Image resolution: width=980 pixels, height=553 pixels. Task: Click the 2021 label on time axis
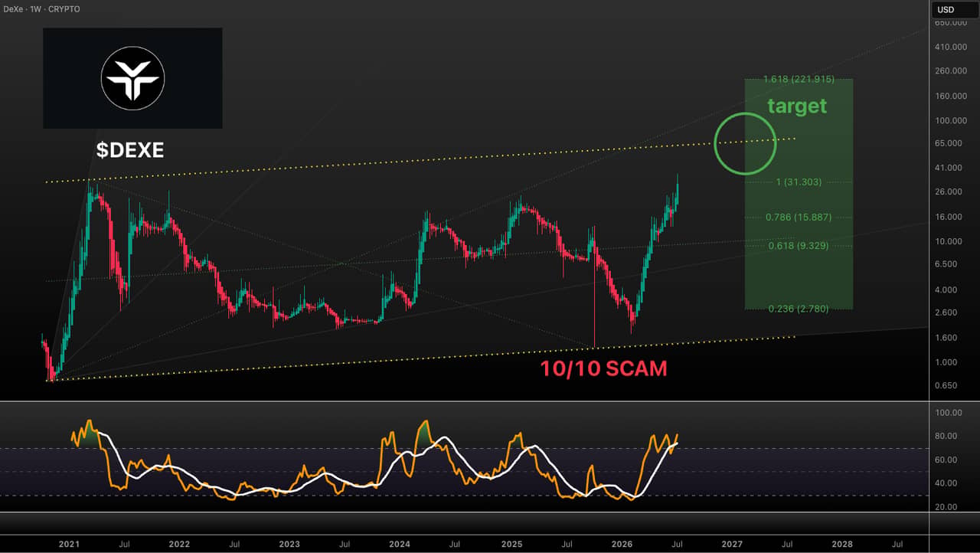pos(69,544)
